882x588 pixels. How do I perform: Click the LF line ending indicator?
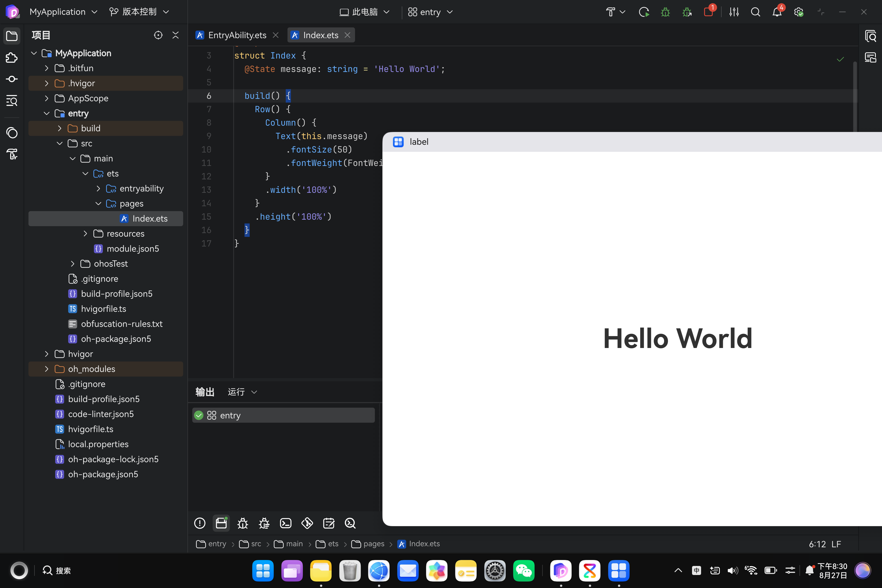[x=836, y=544]
